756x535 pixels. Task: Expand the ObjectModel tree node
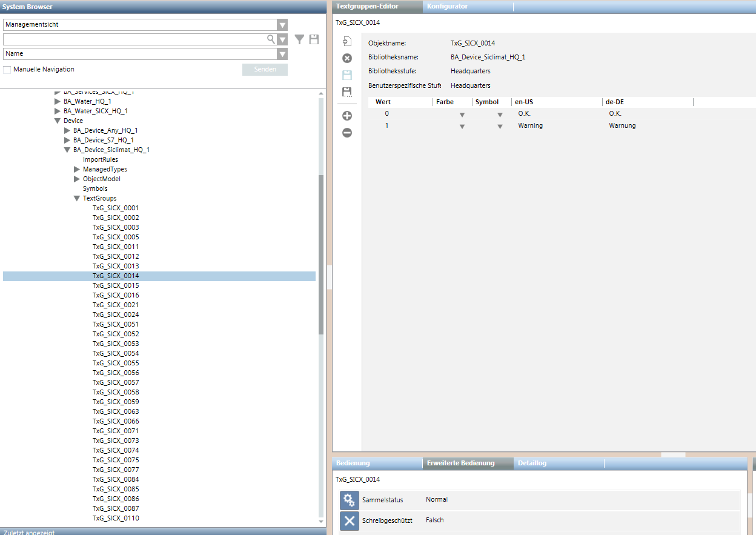pos(77,179)
